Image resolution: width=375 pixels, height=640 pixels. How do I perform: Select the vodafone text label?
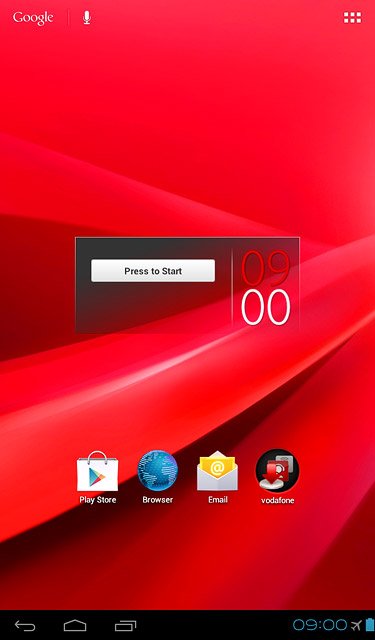[277, 500]
